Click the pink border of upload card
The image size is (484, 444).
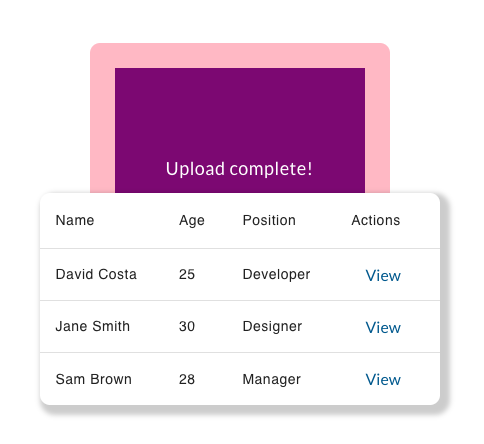240,55
